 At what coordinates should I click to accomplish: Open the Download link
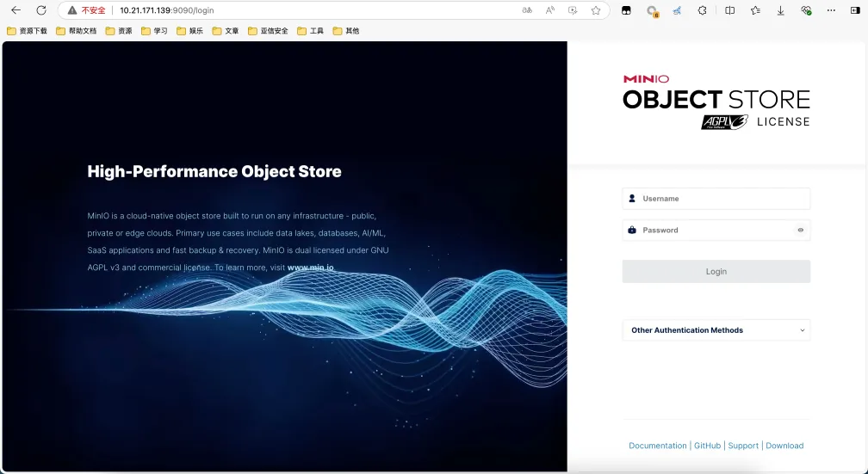[x=784, y=446]
